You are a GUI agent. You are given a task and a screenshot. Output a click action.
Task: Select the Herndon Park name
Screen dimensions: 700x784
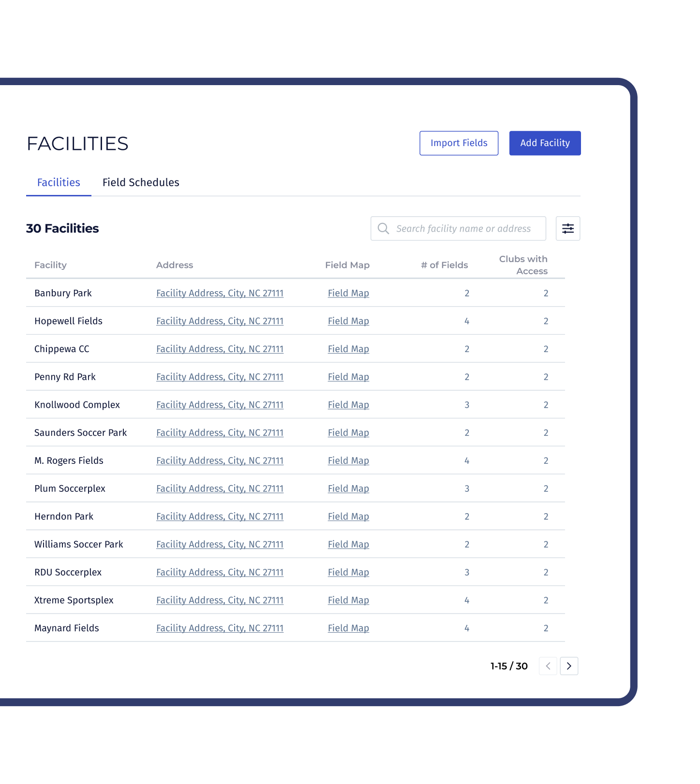tap(64, 517)
